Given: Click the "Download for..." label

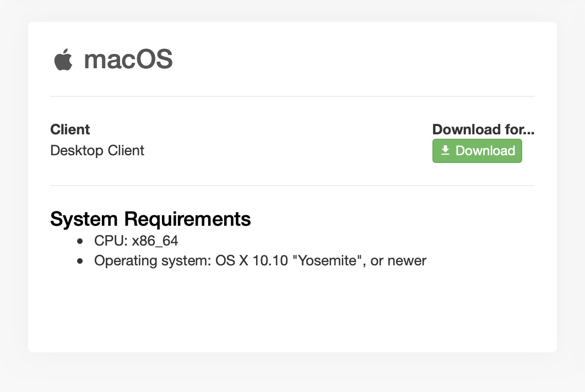Looking at the screenshot, I should point(483,129).
